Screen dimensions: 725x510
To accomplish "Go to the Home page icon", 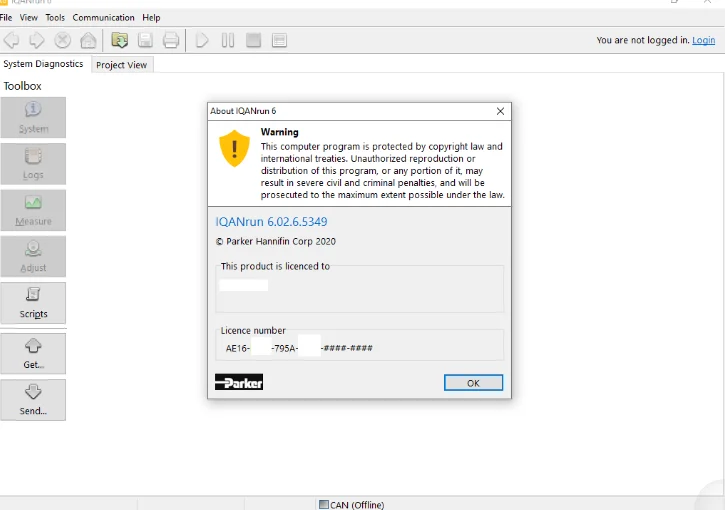I will (x=88, y=40).
